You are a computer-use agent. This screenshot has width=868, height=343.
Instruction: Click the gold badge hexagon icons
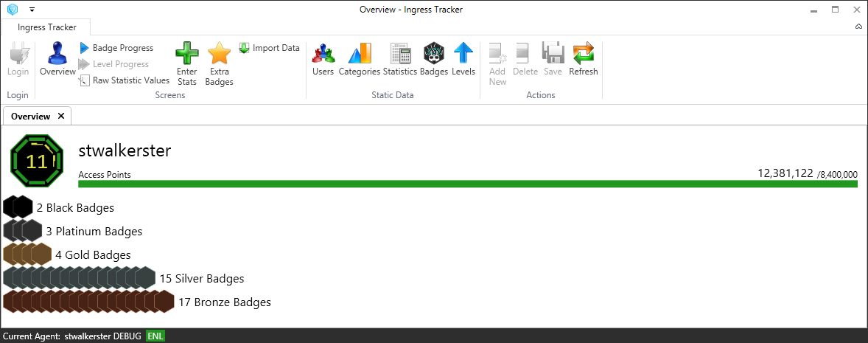coord(27,254)
